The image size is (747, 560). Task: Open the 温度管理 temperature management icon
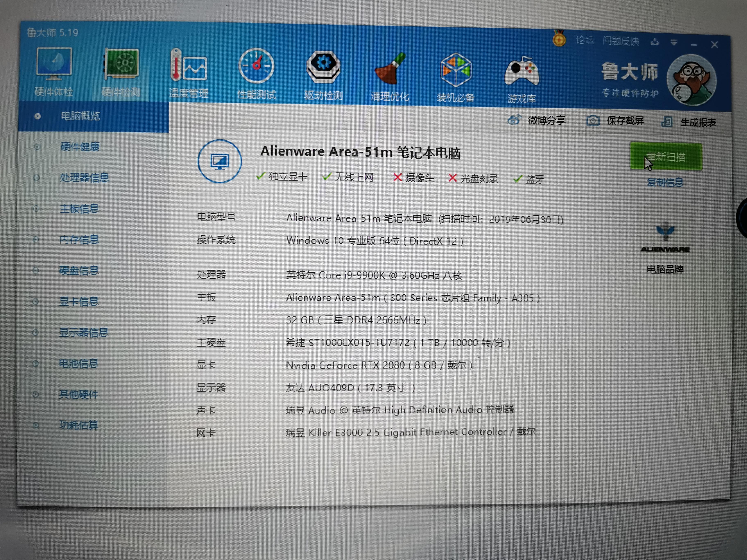(188, 65)
